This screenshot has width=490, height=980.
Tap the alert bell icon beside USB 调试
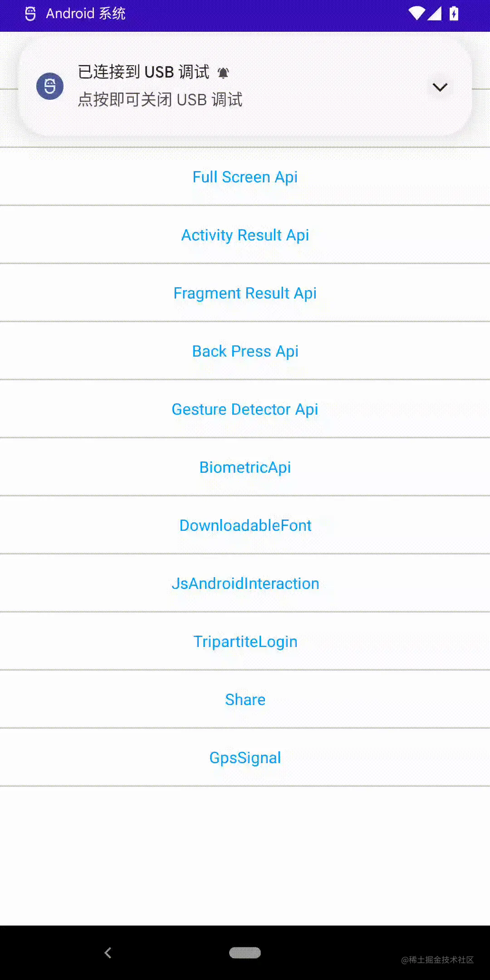point(223,73)
